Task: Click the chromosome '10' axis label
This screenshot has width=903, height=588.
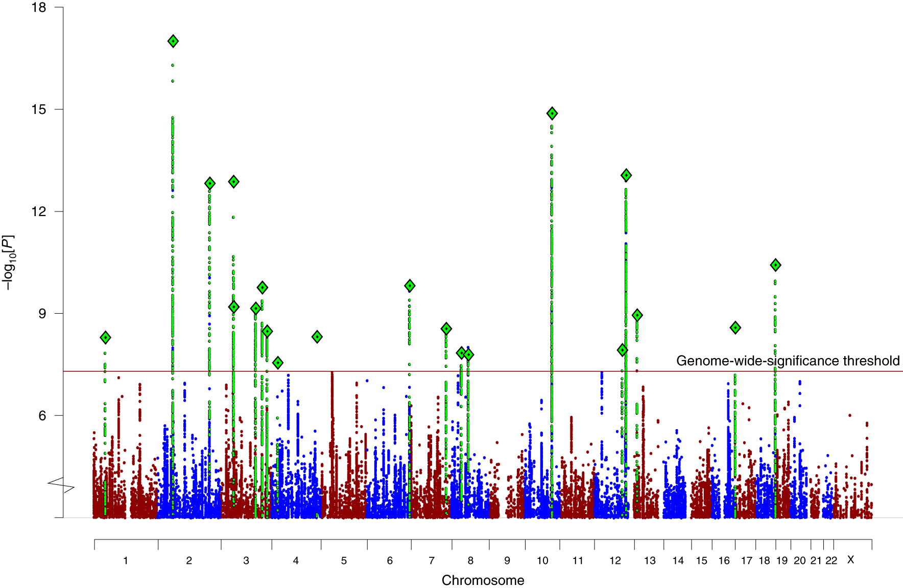Action: tap(542, 561)
